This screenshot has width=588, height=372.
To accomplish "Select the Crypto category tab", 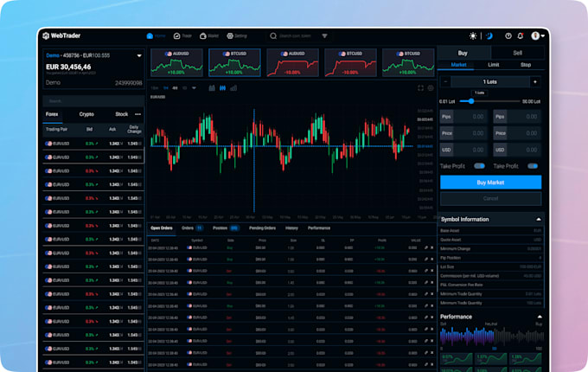I will click(x=86, y=114).
